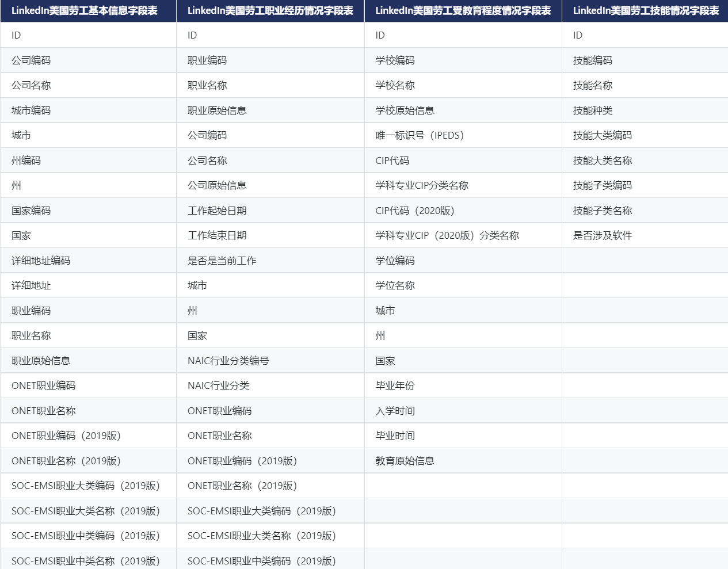Select the 城市编码 cell

pos(88,110)
